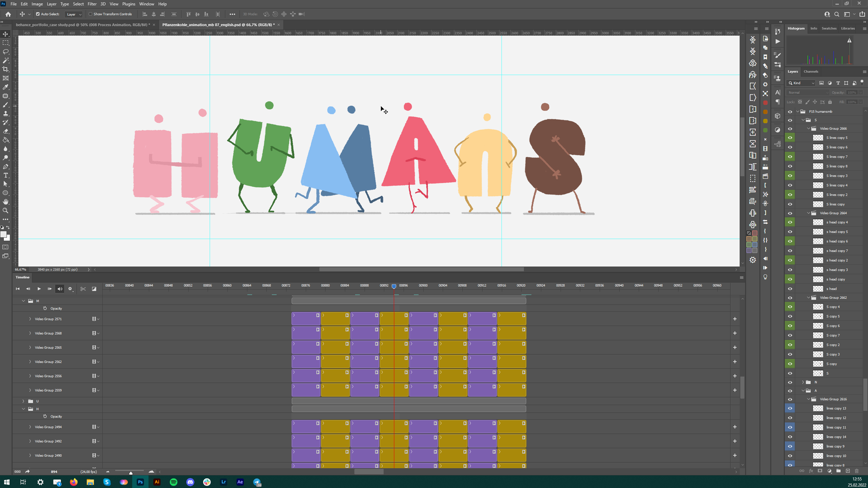Viewport: 868px width, 488px height.
Task: Enable Show Transform Controls checkbox
Action: pyautogui.click(x=90, y=14)
